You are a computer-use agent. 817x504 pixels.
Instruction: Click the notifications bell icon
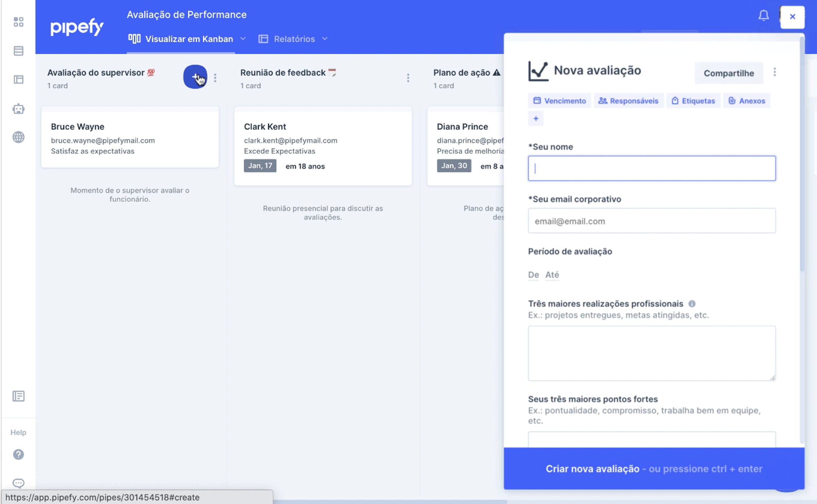[x=763, y=15]
